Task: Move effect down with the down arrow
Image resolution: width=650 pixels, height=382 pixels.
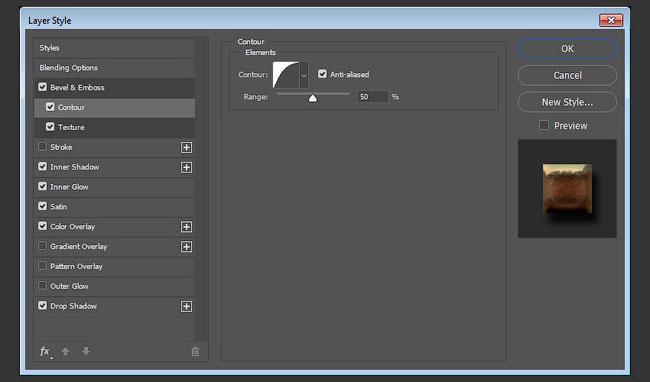Action: [x=86, y=351]
